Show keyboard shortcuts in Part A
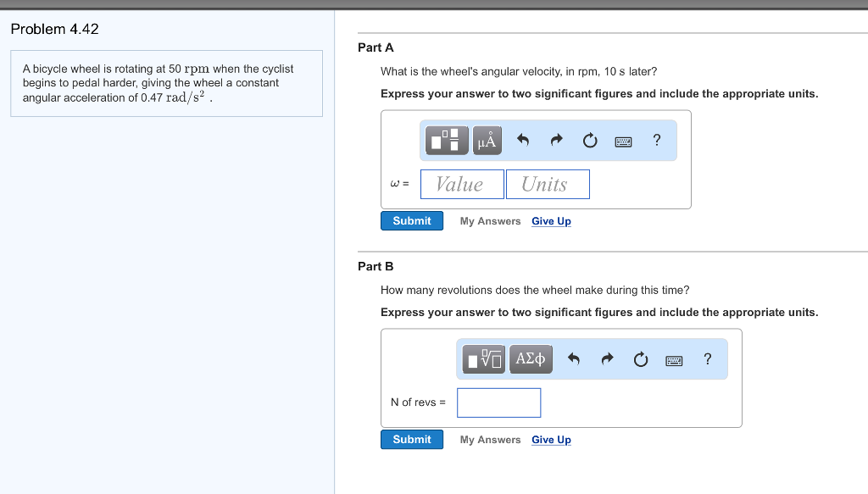This screenshot has height=494, width=868. tap(623, 142)
